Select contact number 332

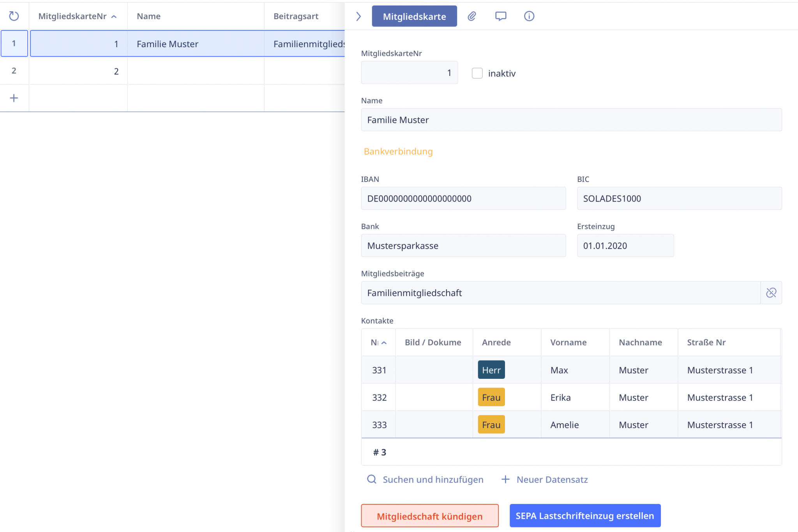point(379,397)
